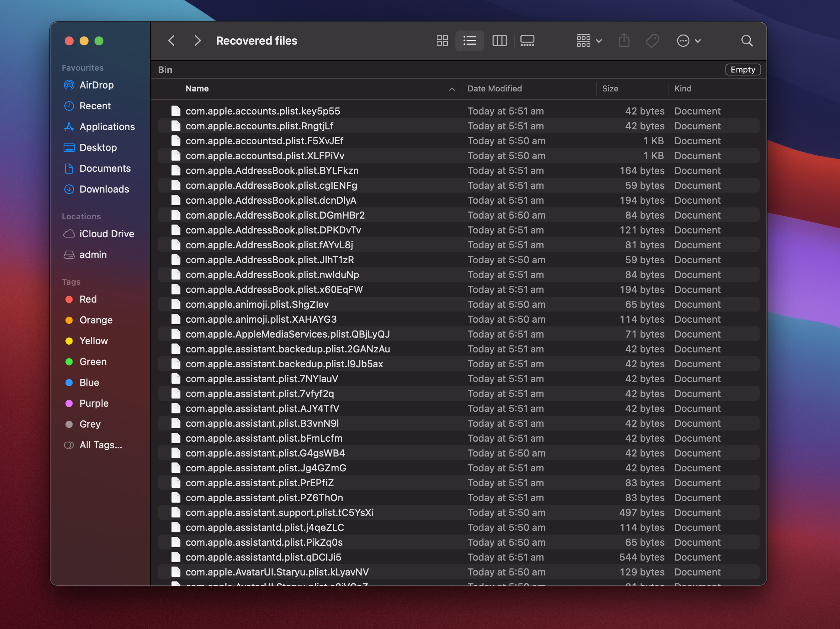Select file com.apple.accounts.plist.key5p55

[458, 111]
